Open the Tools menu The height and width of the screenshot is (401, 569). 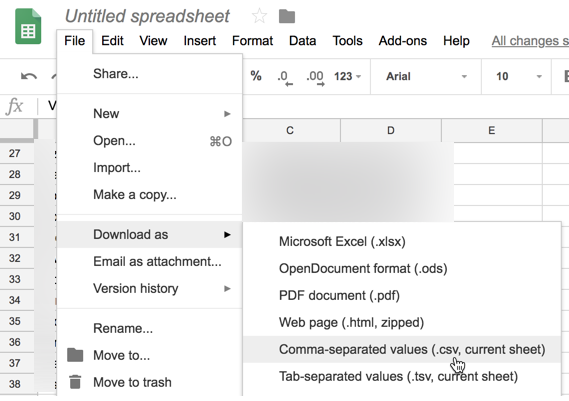(x=347, y=41)
